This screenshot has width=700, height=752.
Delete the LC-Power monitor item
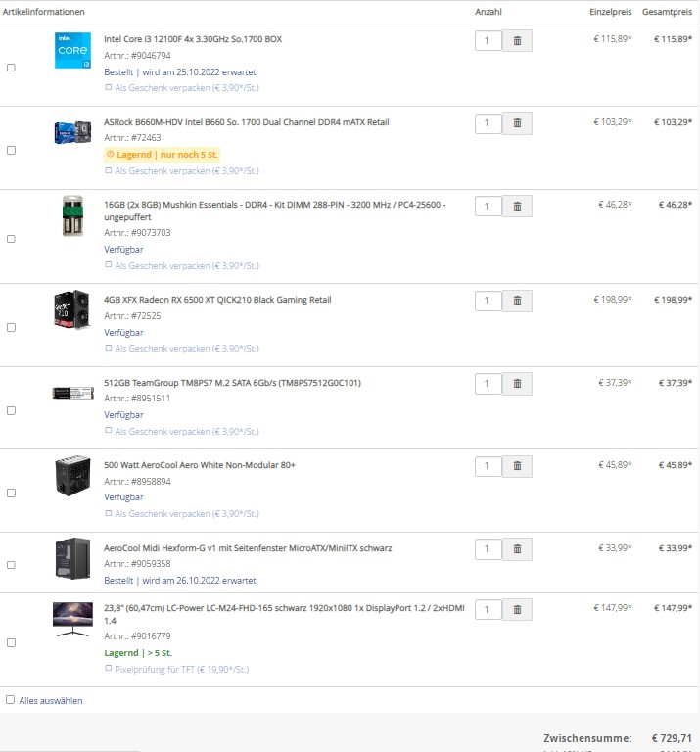click(517, 610)
